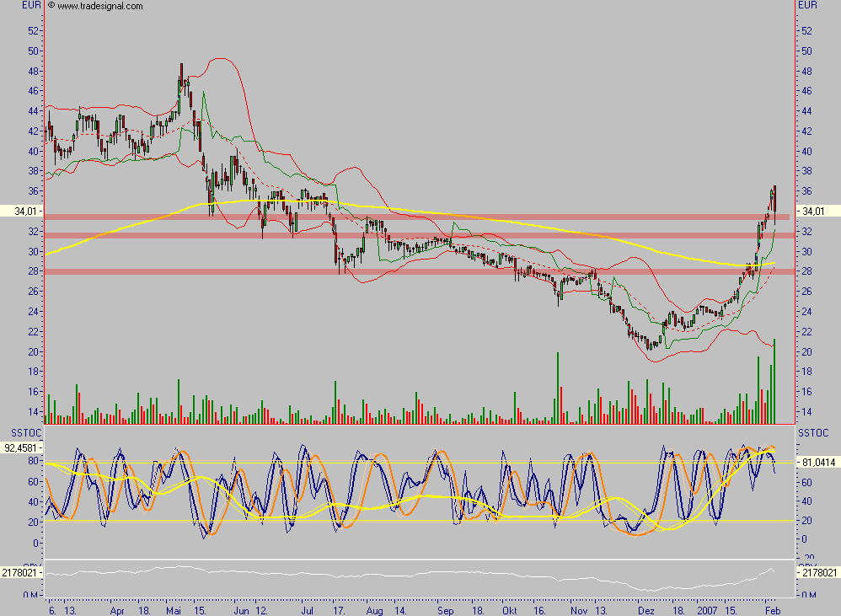Select the Apr date marker on time axis
The image size is (841, 616).
pyautogui.click(x=119, y=608)
